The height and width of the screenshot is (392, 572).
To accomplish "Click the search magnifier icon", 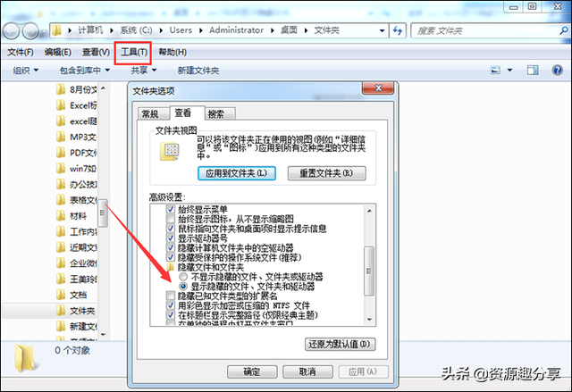I will pyautogui.click(x=564, y=30).
